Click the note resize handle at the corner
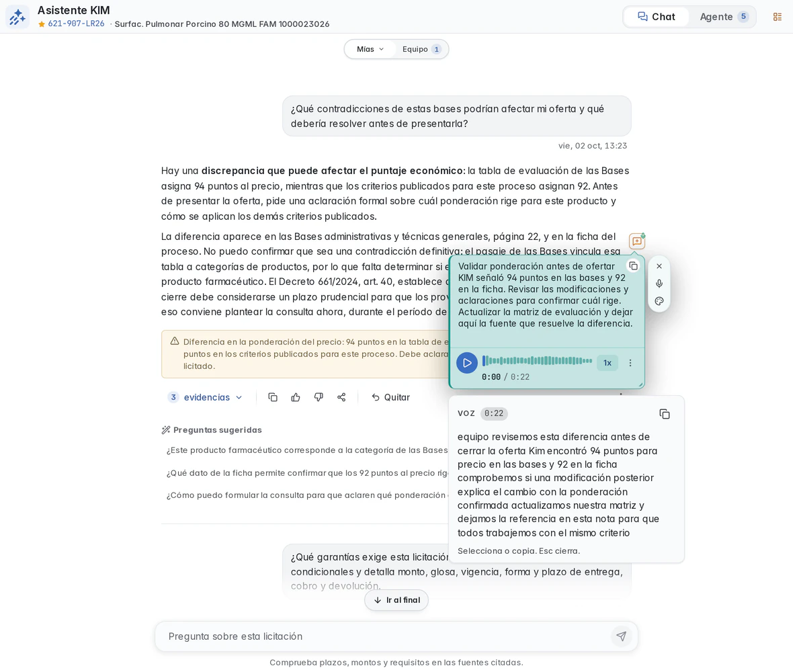Image resolution: width=793 pixels, height=672 pixels. tap(640, 385)
